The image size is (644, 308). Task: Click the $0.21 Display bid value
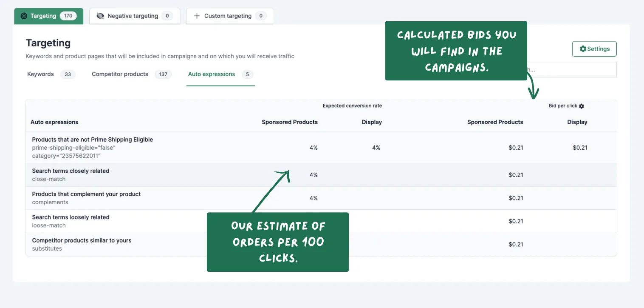point(580,148)
